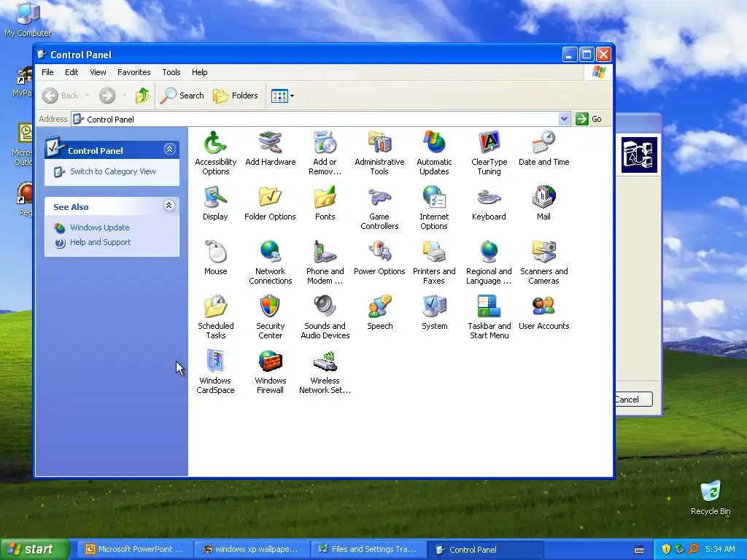Viewport: 747px width, 560px height.
Task: Open the Mail applet icon
Action: (543, 197)
